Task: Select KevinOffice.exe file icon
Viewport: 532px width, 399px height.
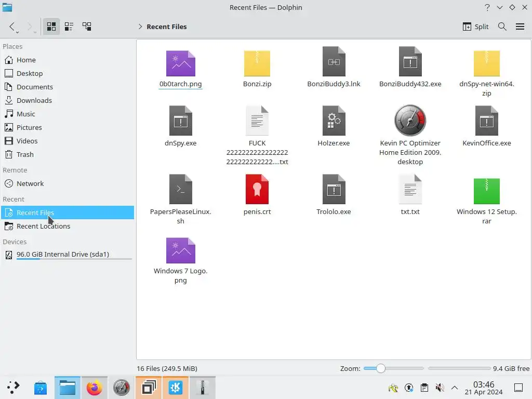Action: click(x=486, y=121)
